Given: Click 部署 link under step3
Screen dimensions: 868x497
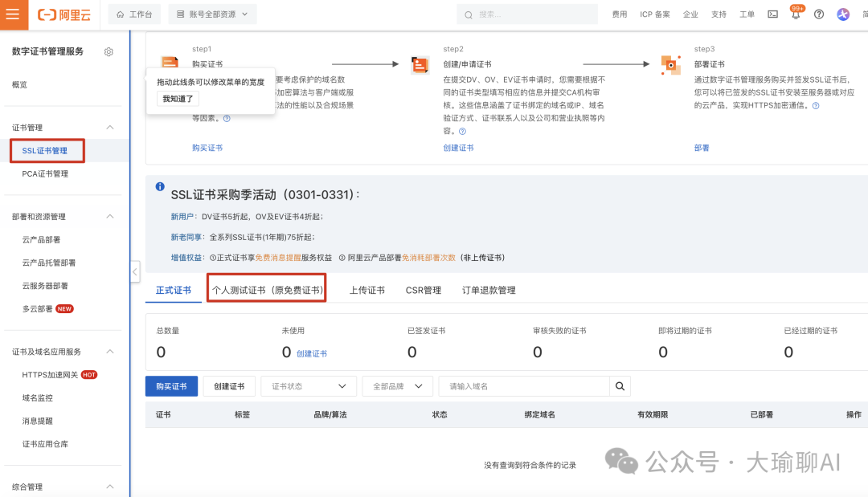Looking at the screenshot, I should click(702, 149).
